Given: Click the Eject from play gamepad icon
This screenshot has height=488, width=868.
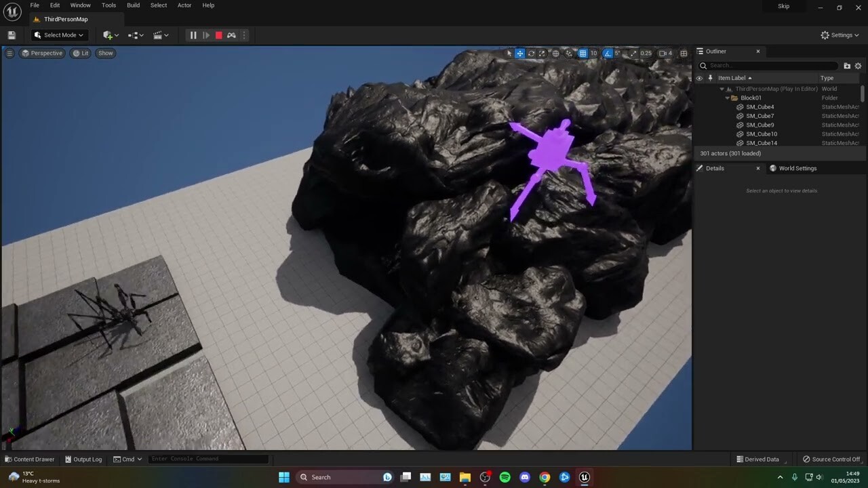Looking at the screenshot, I should pos(231,35).
